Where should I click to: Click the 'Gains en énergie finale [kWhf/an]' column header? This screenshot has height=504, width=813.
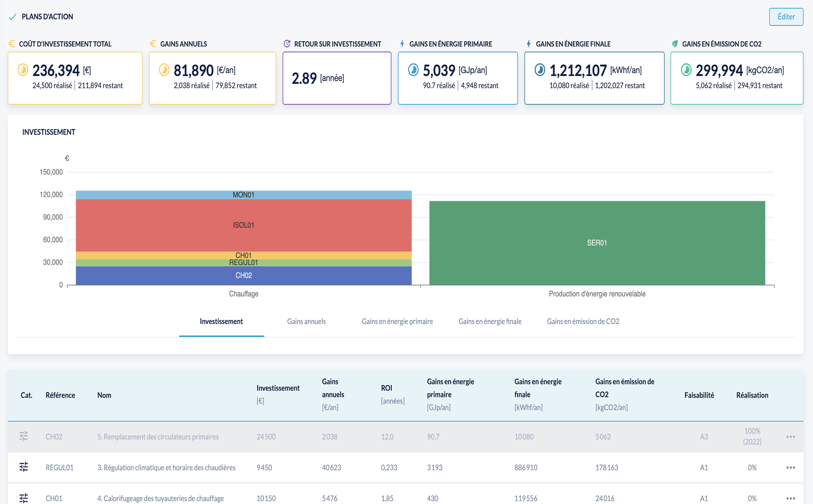[538, 394]
